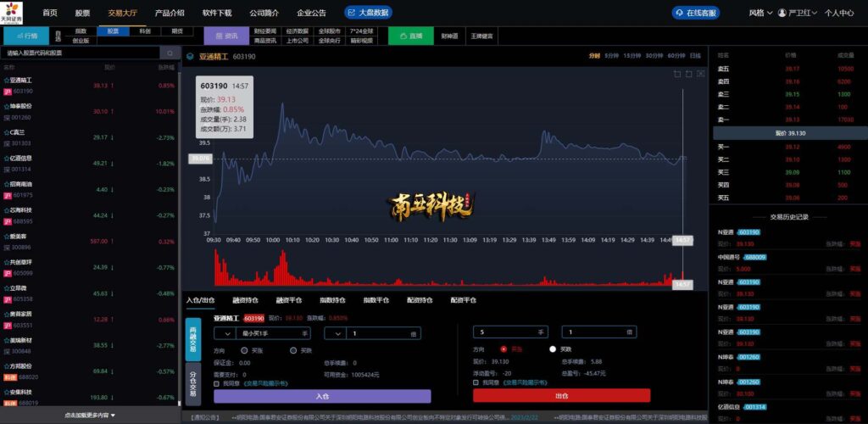This screenshot has width=868, height=424.
Task: Click the 14:57 marker on chart time axis
Action: coord(682,241)
